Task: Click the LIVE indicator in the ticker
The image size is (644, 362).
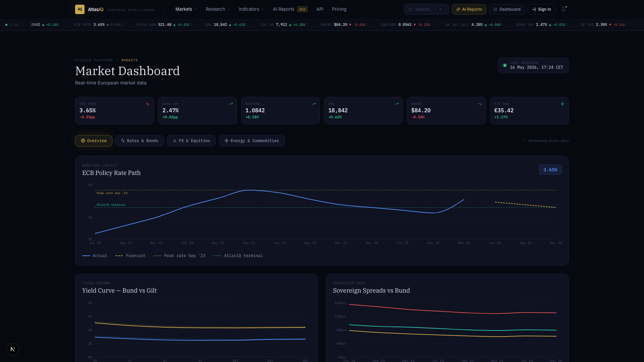Action: (x=12, y=25)
